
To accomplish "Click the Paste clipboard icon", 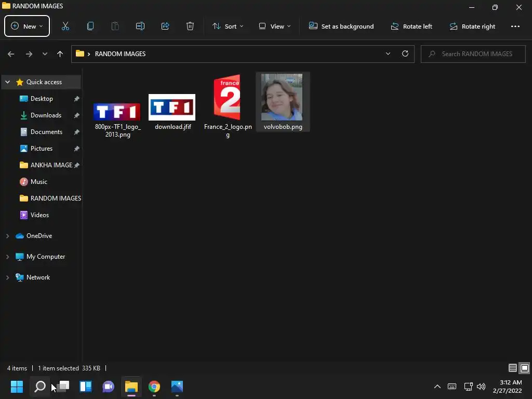I will click(115, 26).
